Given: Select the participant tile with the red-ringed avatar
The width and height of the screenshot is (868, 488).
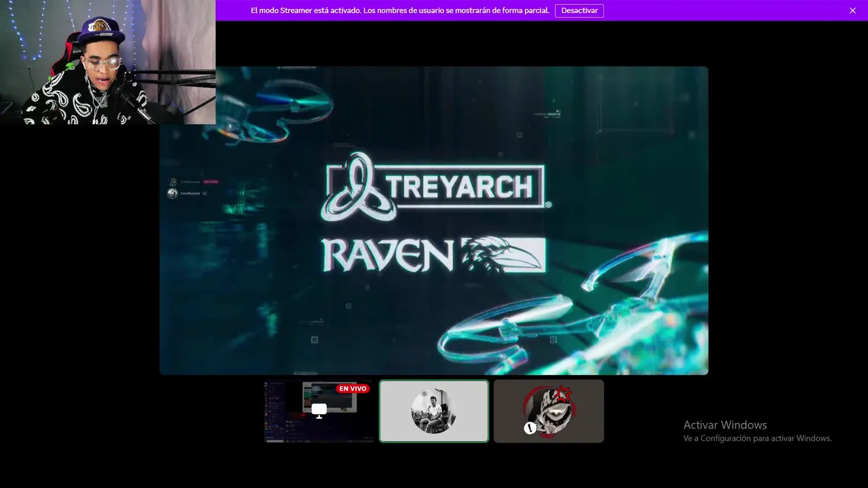Looking at the screenshot, I should 549,411.
